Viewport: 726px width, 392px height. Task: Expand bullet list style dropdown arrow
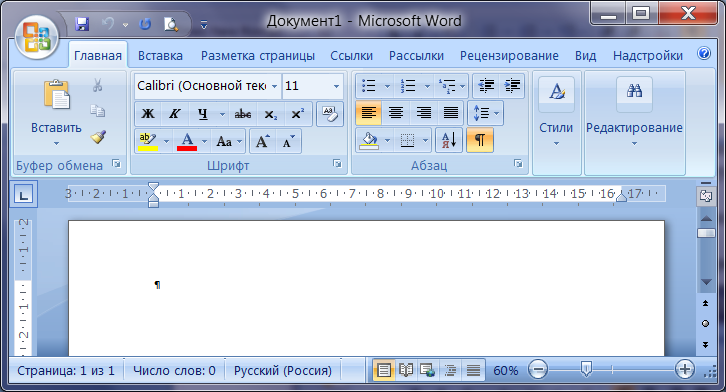(x=387, y=86)
